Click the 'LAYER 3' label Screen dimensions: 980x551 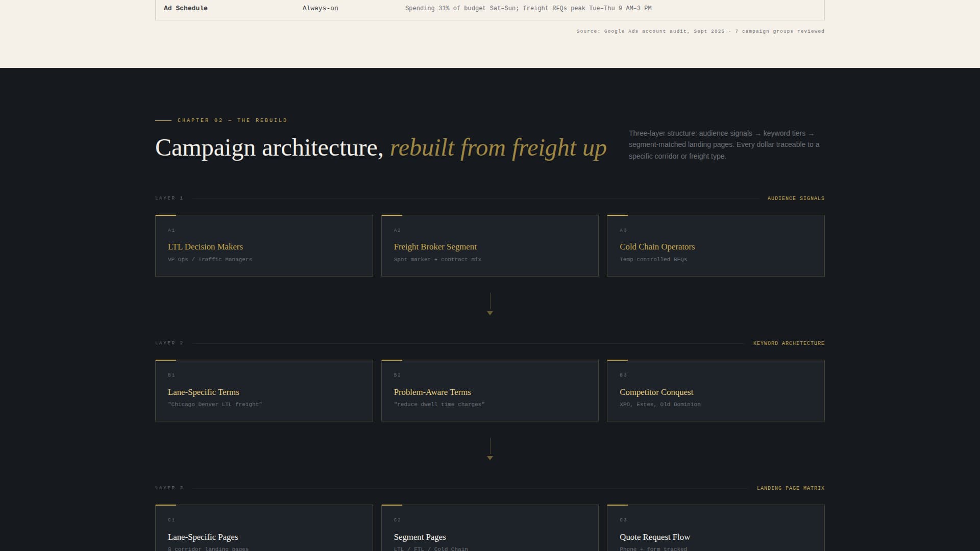coord(169,488)
